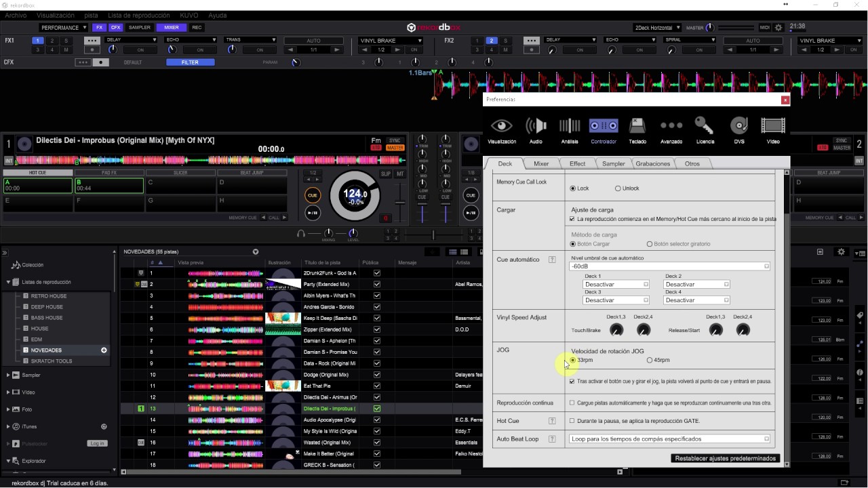Select the Unlock radio button
This screenshot has width=868, height=488.
click(x=618, y=188)
